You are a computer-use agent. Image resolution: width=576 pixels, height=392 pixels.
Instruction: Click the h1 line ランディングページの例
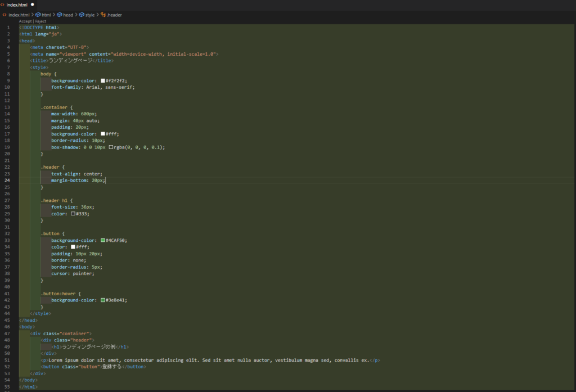(90, 347)
